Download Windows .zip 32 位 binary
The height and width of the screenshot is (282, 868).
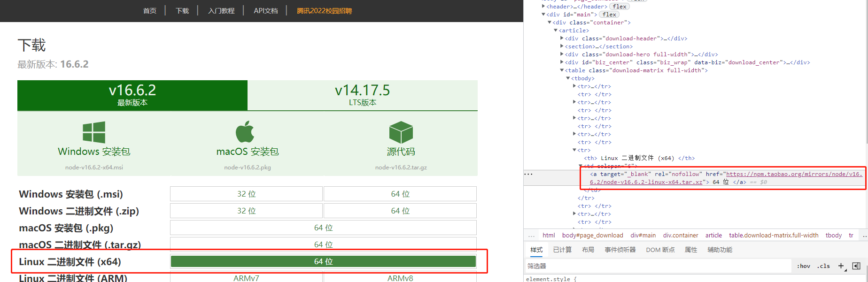tap(246, 211)
